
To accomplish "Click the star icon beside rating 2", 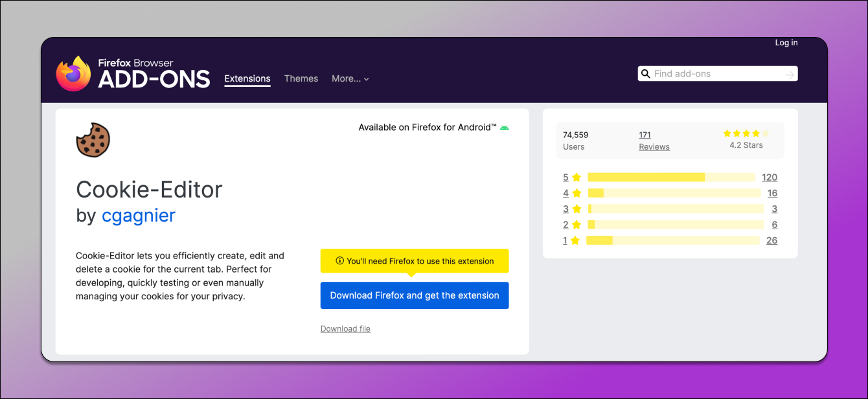I will coord(577,225).
